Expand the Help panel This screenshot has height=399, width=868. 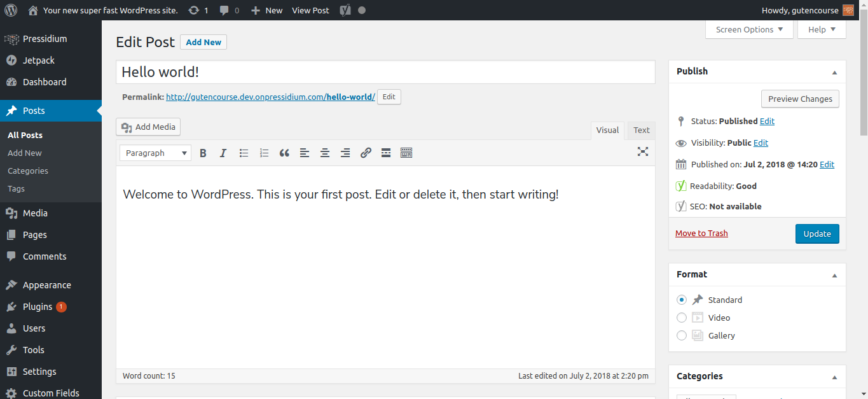point(822,29)
